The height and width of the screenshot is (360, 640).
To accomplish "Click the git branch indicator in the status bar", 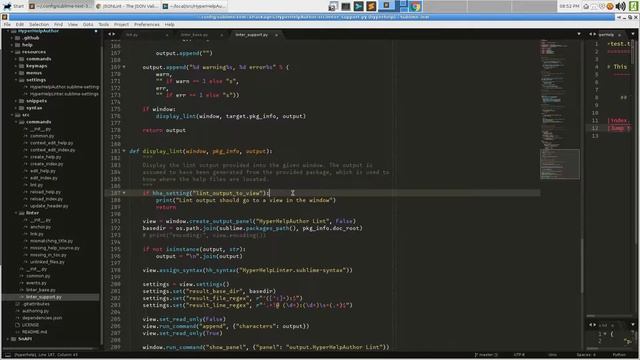I will click(486, 355).
